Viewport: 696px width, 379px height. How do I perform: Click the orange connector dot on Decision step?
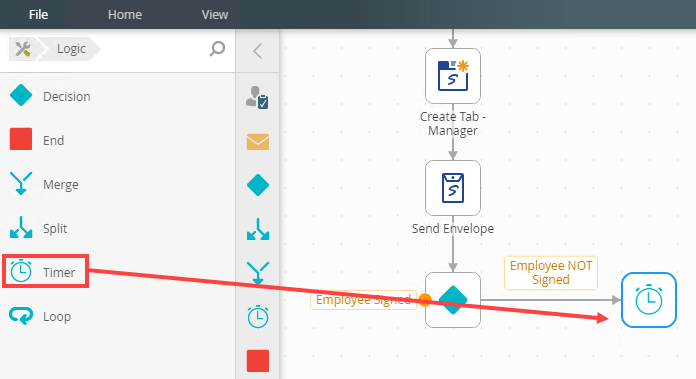coord(425,300)
